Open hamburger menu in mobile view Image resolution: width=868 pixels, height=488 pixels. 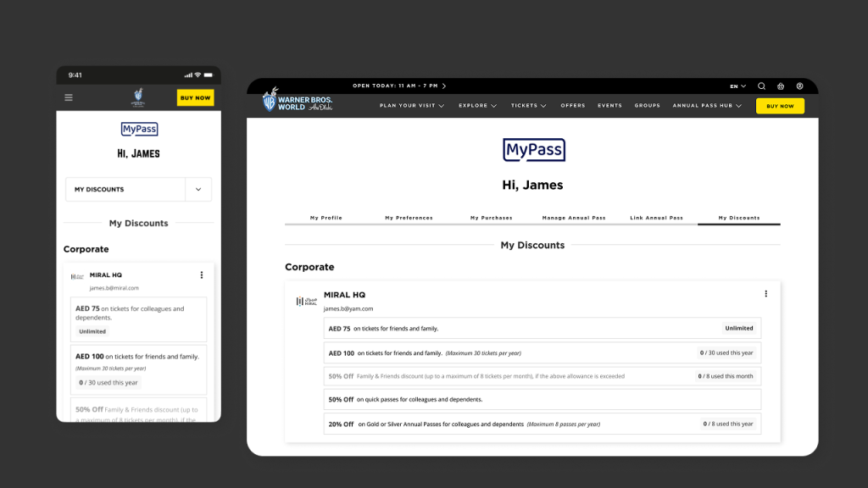pyautogui.click(x=69, y=97)
